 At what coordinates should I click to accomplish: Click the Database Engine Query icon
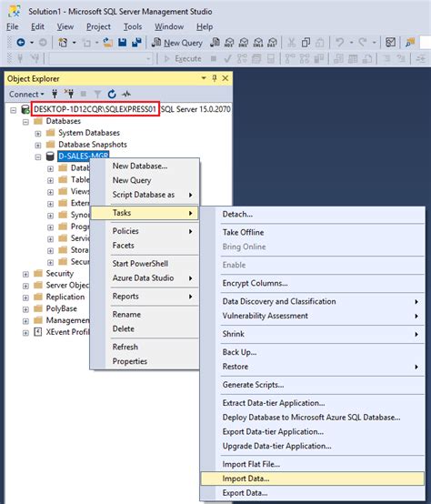coord(215,42)
